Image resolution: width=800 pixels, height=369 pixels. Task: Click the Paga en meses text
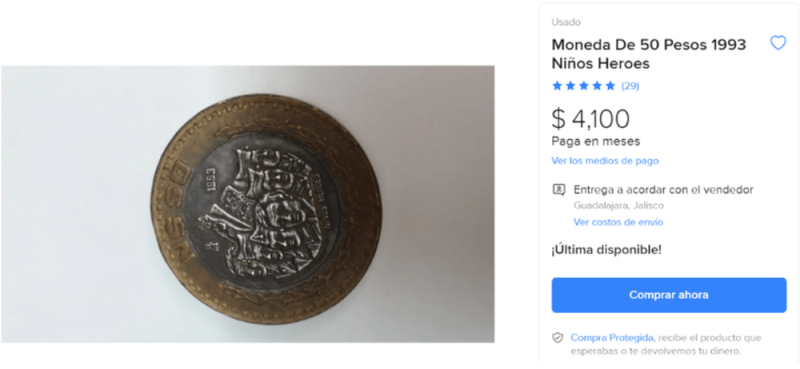(x=596, y=141)
